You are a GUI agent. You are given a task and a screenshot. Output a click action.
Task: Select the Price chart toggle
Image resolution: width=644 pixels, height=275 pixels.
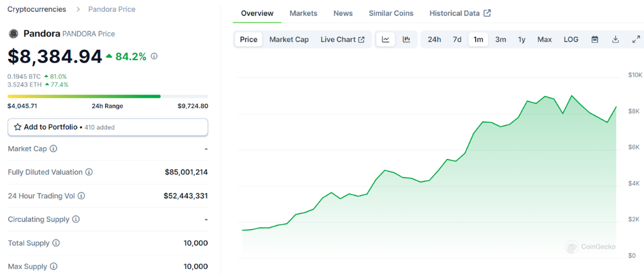tap(249, 40)
